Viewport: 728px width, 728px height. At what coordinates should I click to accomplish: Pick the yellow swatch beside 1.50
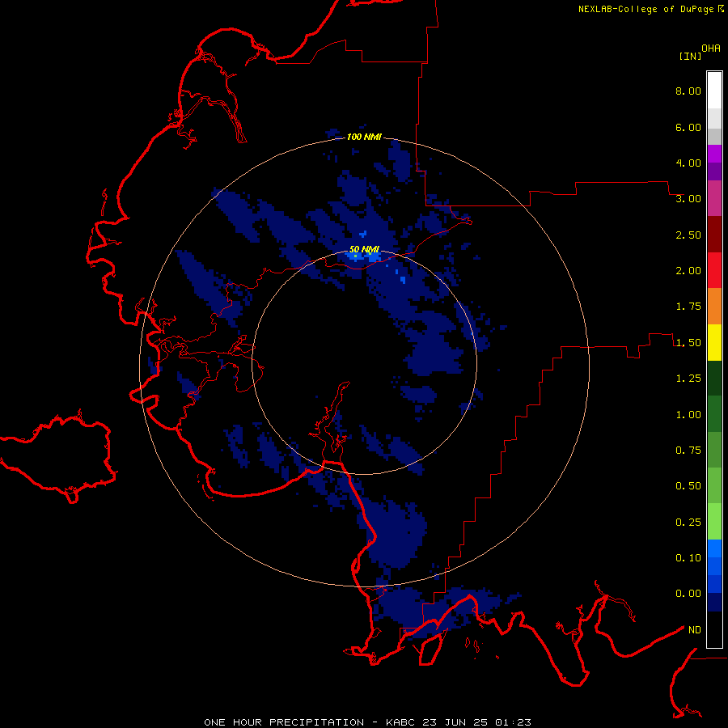click(714, 342)
